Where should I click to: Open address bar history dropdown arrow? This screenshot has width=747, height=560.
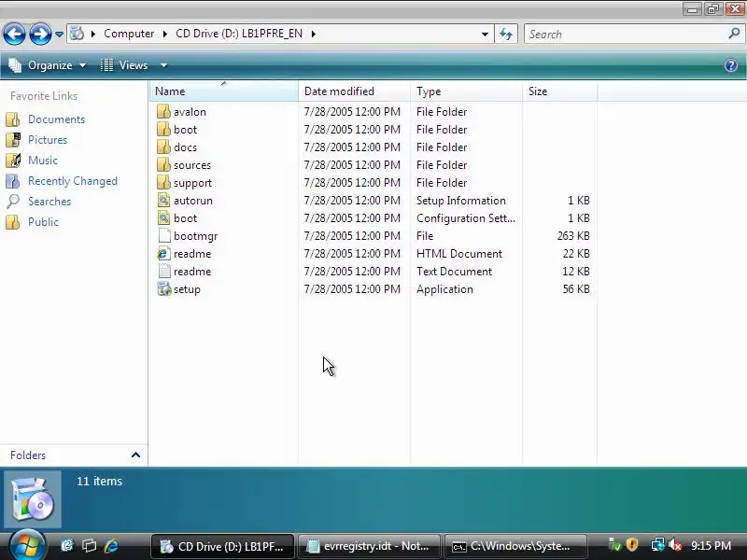point(485,35)
